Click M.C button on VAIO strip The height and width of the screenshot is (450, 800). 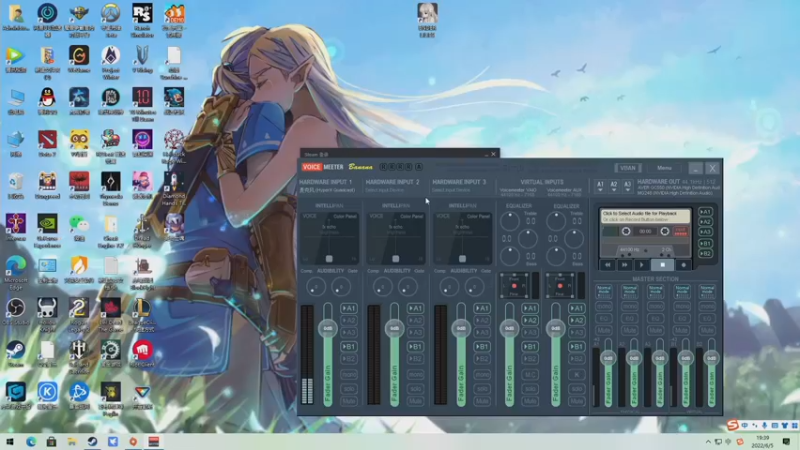coord(530,375)
